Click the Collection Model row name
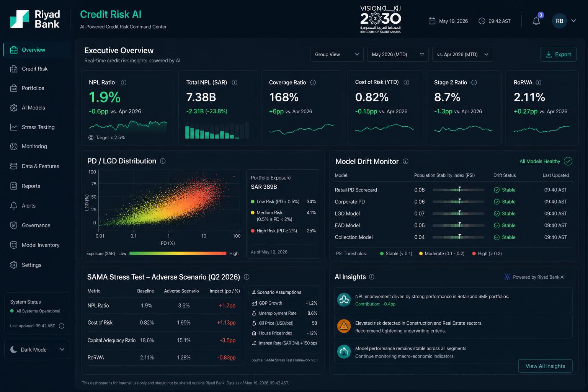The height and width of the screenshot is (392, 588). [354, 237]
